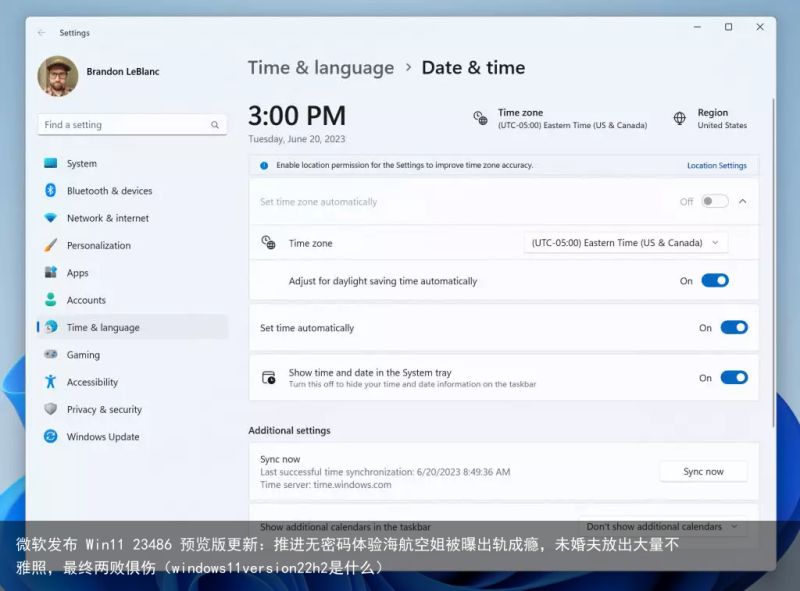Viewport: 800px width, 591px height.
Task: Click the Time & language globe icon
Action: click(x=51, y=327)
